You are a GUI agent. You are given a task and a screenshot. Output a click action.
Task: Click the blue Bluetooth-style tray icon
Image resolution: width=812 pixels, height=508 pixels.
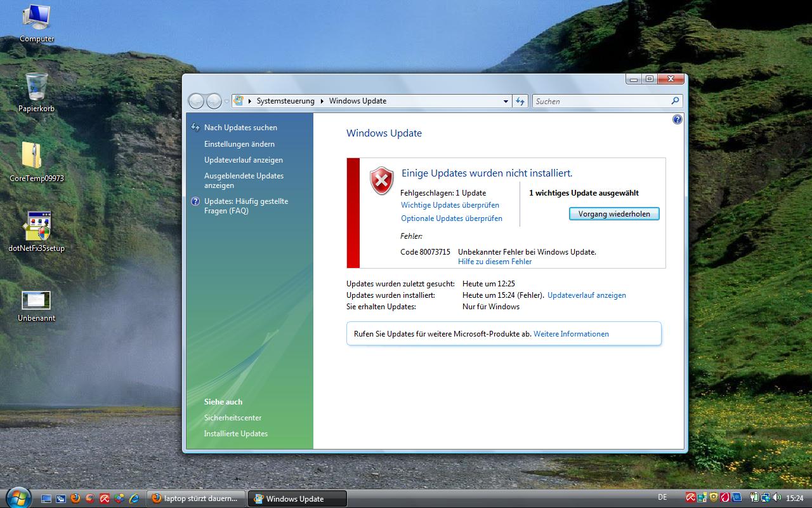coord(737,497)
